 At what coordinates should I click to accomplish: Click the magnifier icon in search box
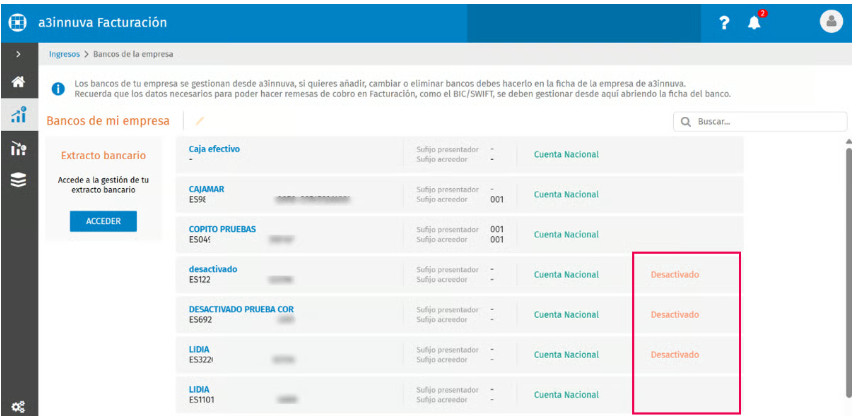[686, 122]
